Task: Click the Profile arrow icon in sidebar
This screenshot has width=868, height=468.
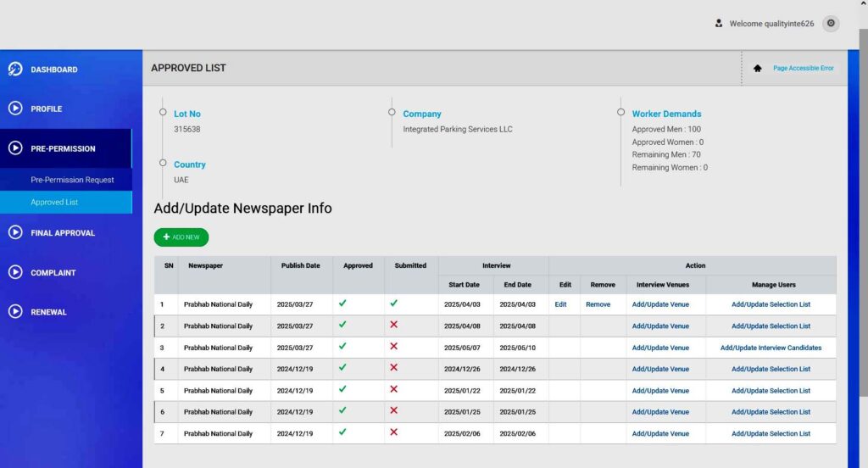Action: [14, 109]
